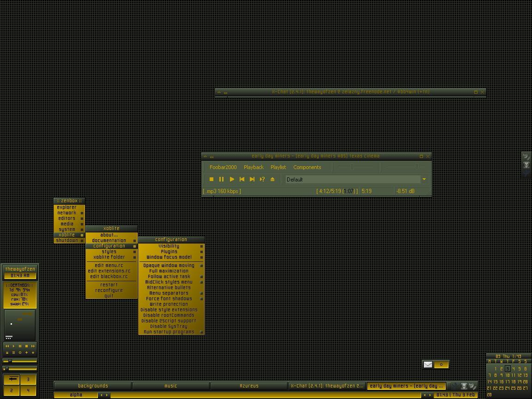Click the eject/open file icon in Foobar2000

(272, 179)
